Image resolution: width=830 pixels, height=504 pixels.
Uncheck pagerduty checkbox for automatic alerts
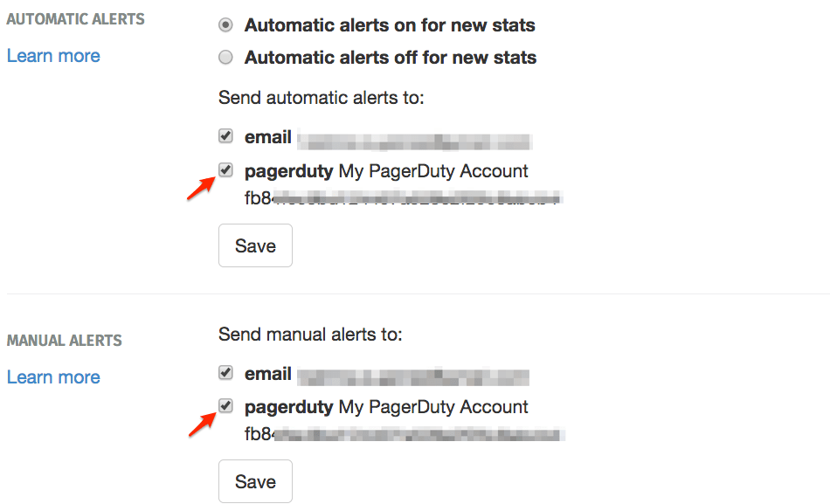tap(226, 170)
